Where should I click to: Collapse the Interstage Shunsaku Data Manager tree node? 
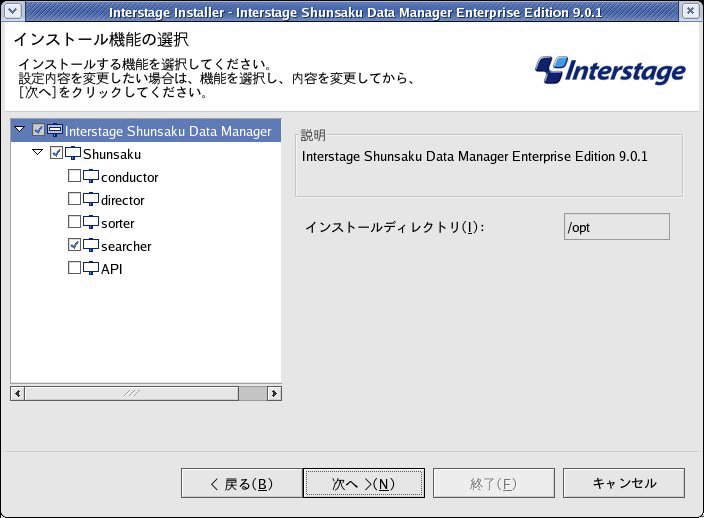(19, 129)
